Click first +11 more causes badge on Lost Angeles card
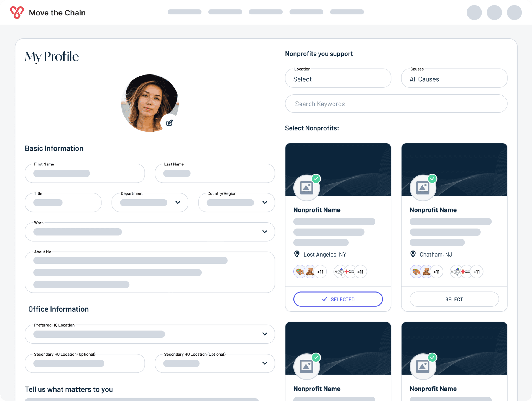Screen dimensions: 532x401 [321, 272]
